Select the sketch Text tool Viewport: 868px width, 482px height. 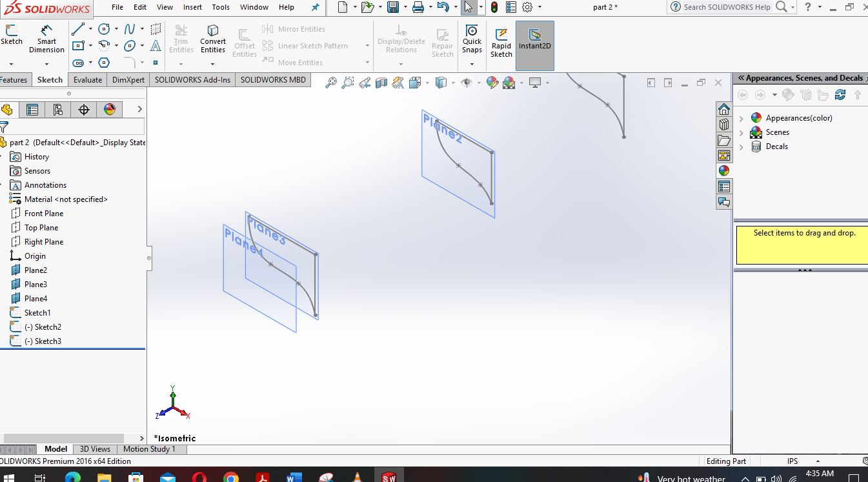[156, 46]
